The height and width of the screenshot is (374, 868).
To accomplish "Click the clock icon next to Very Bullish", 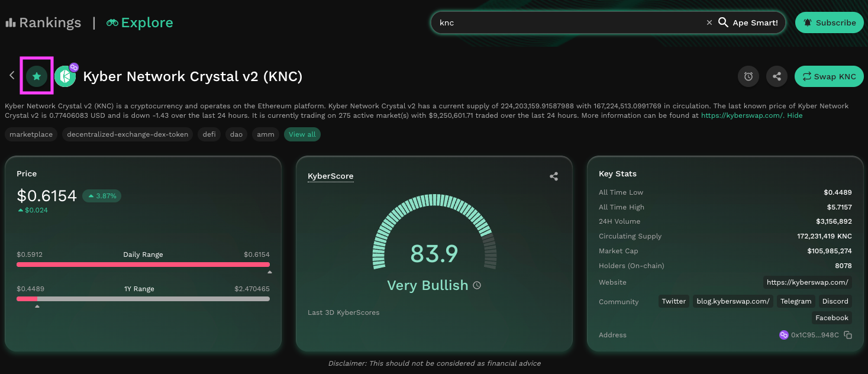I will [x=477, y=285].
